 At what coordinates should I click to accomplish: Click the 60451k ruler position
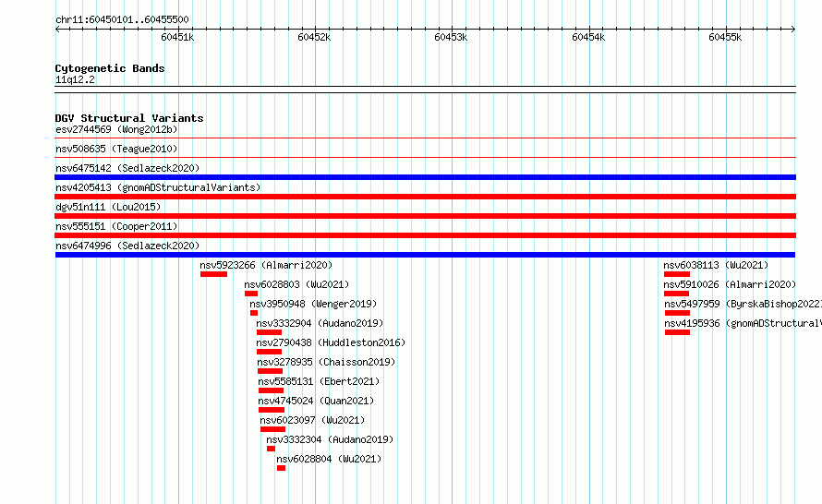177,37
